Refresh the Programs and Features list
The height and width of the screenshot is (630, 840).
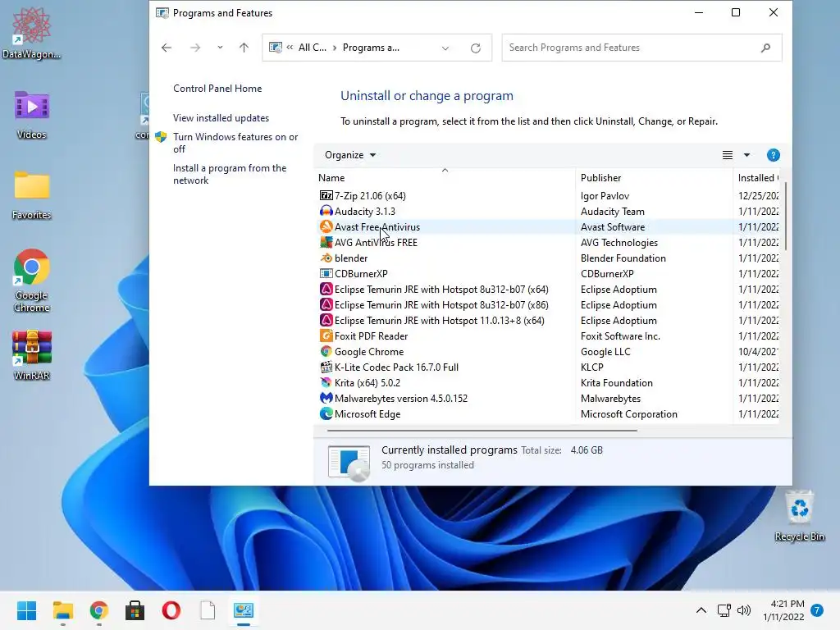(x=475, y=48)
